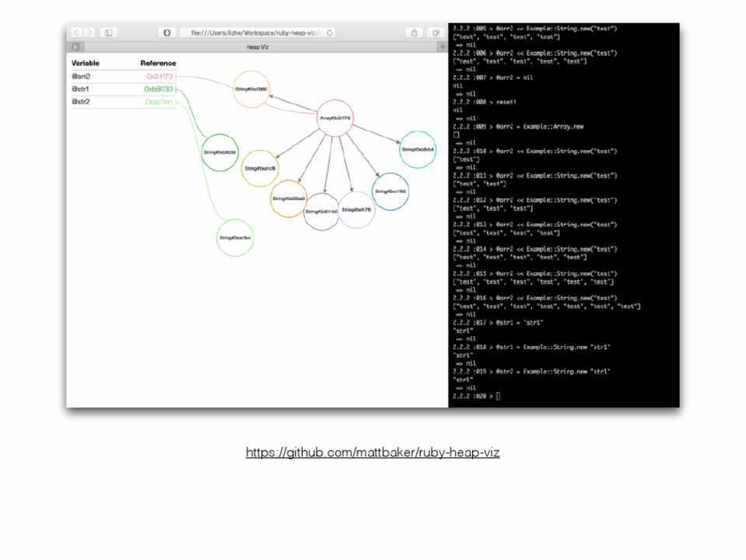Open the ruby-heap-viz GitHub link

373,453
